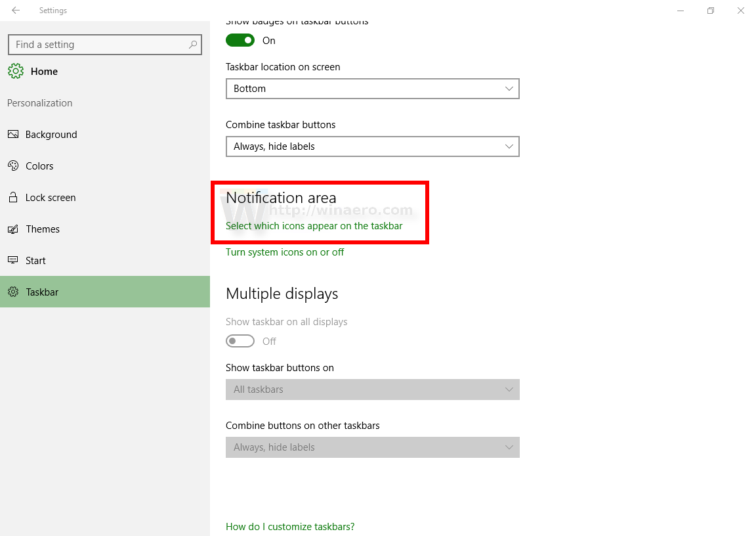Select the Themes sidebar icon
The width and height of the screenshot is (756, 536).
[14, 229]
